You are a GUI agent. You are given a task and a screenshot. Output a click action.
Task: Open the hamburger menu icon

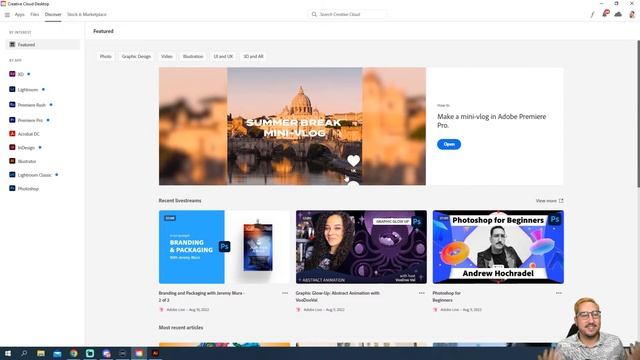pos(7,15)
